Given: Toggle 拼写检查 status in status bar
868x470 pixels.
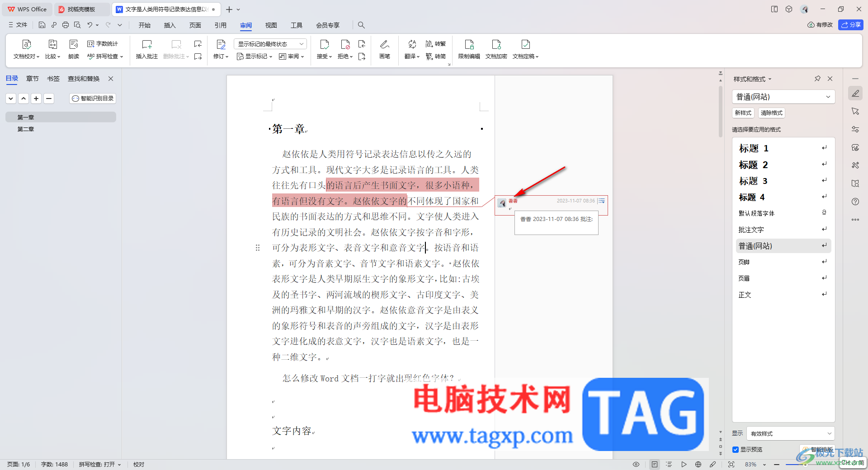Looking at the screenshot, I should tap(100, 464).
